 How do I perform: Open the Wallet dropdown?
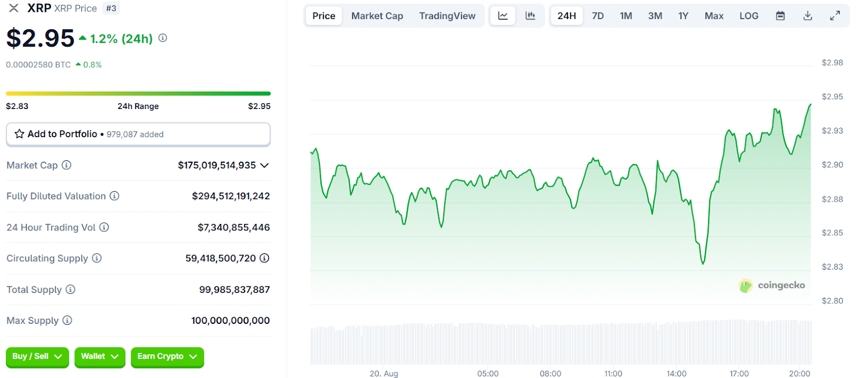coord(100,357)
